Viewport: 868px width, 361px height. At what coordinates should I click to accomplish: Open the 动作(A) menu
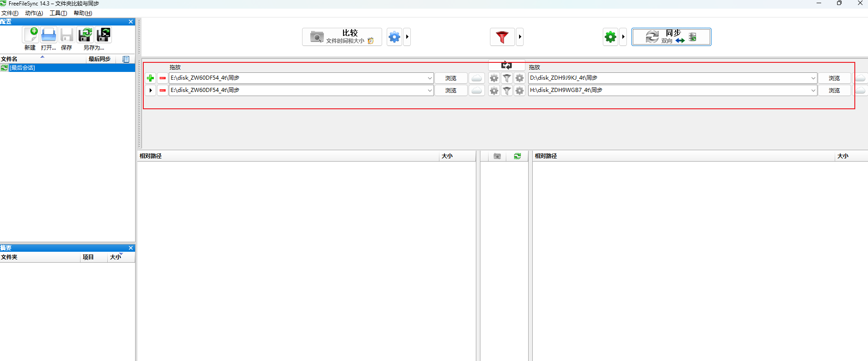[34, 13]
